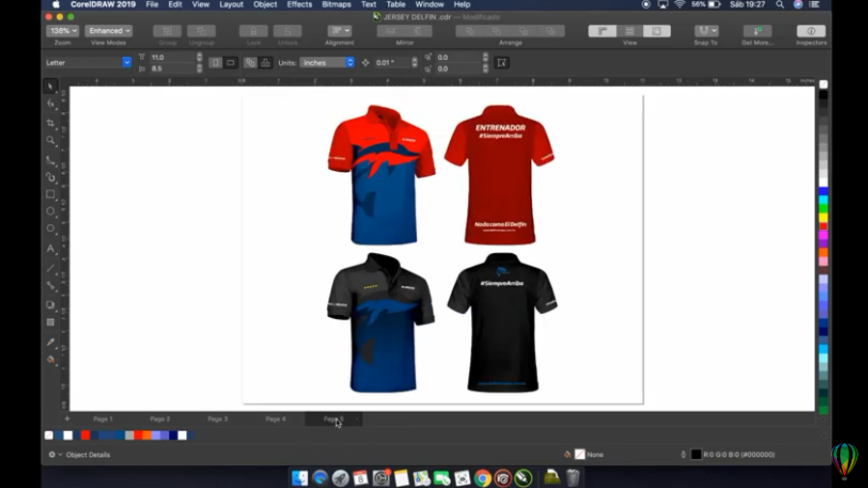
Task: Click the Get More toolbar icon
Action: point(757,32)
